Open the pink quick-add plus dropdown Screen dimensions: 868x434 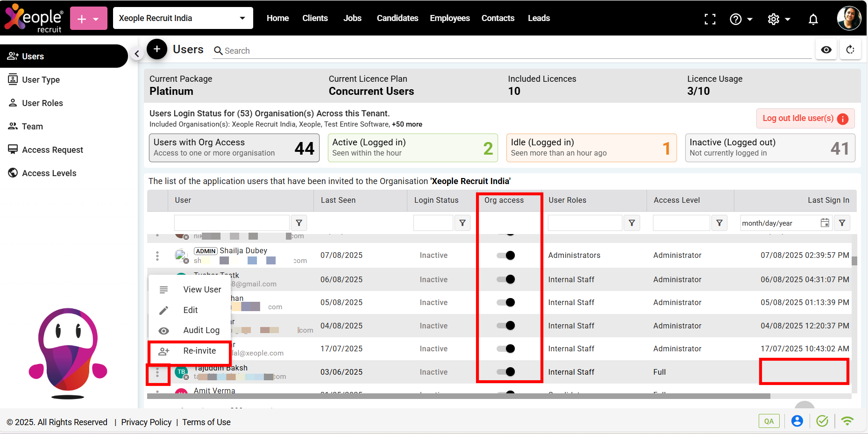(x=89, y=19)
